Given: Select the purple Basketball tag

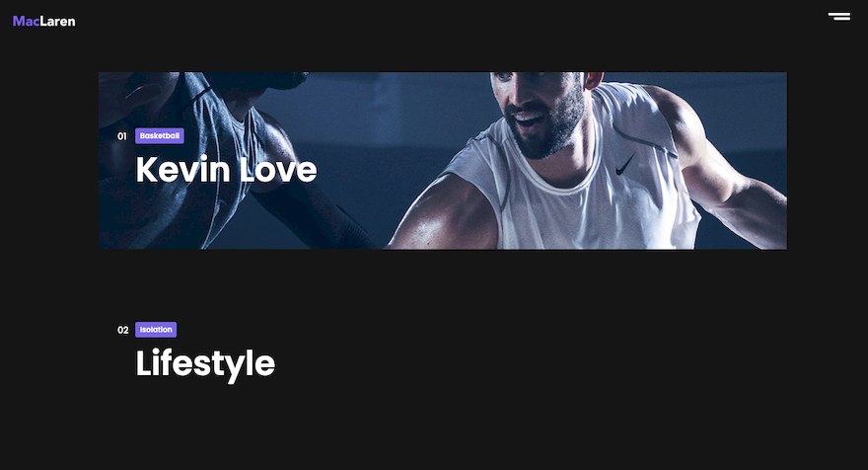Looking at the screenshot, I should (x=160, y=136).
